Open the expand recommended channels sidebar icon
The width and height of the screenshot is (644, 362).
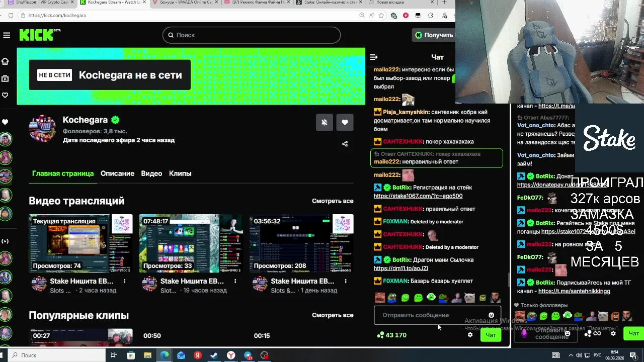[5, 241]
